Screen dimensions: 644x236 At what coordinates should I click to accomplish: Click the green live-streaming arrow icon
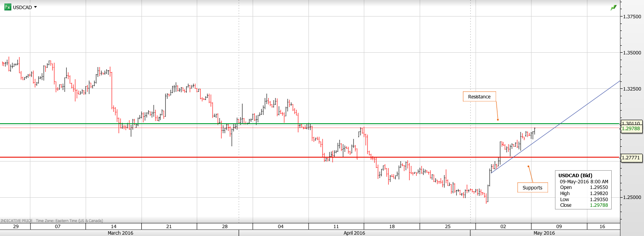tap(613, 8)
